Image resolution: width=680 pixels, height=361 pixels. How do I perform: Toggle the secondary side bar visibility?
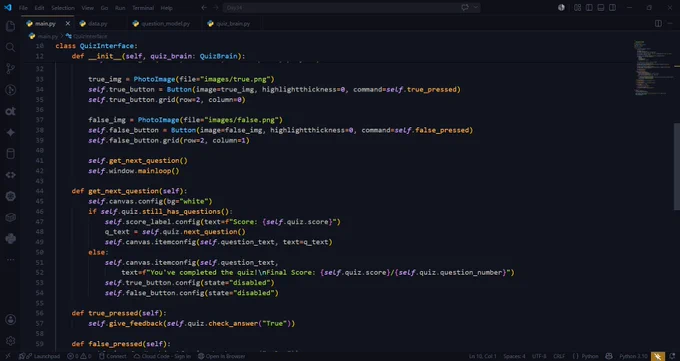click(612, 7)
